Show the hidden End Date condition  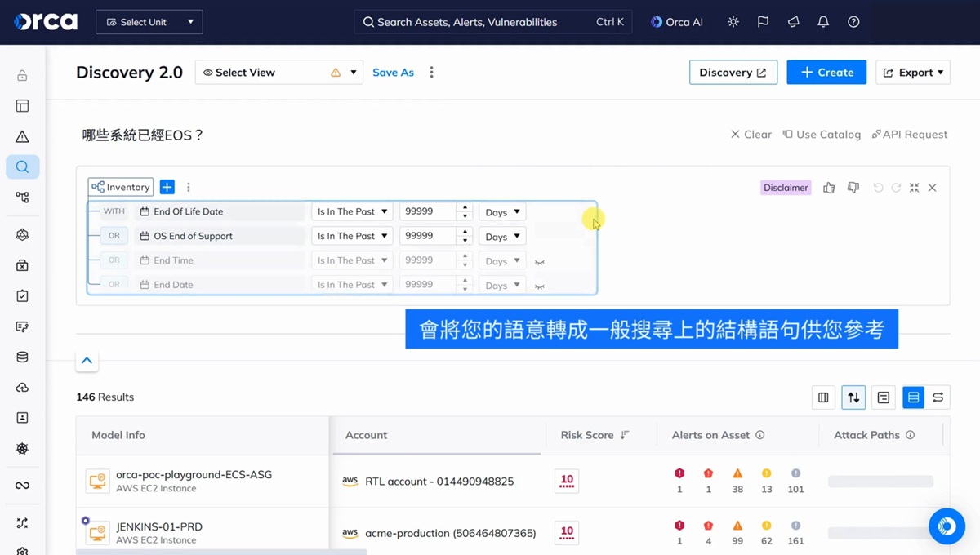539,286
